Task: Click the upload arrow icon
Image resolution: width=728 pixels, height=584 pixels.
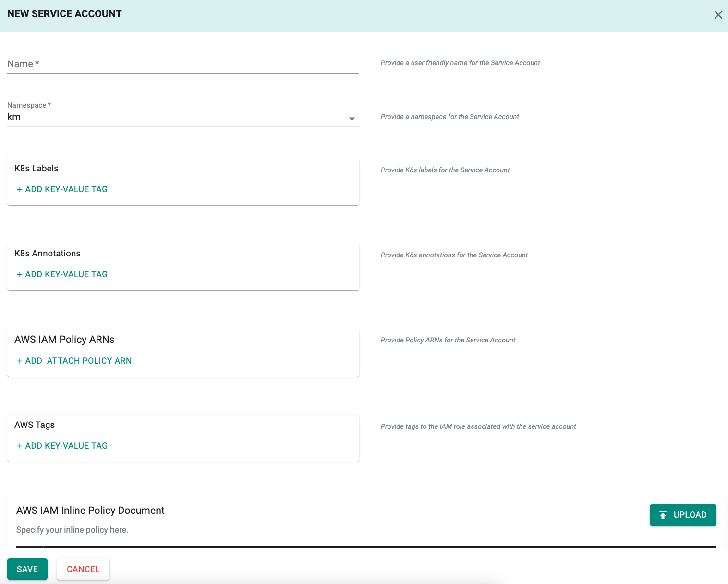Action: pyautogui.click(x=663, y=515)
